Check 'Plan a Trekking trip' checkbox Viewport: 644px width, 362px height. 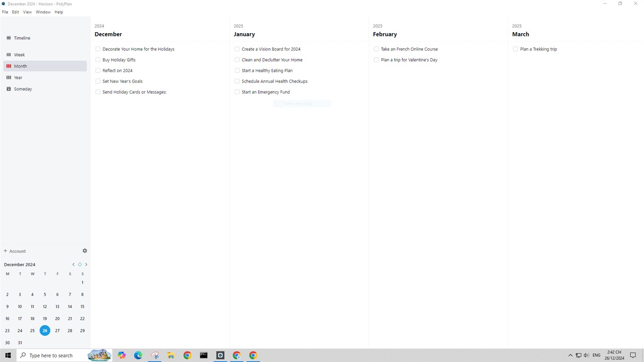[x=515, y=49]
